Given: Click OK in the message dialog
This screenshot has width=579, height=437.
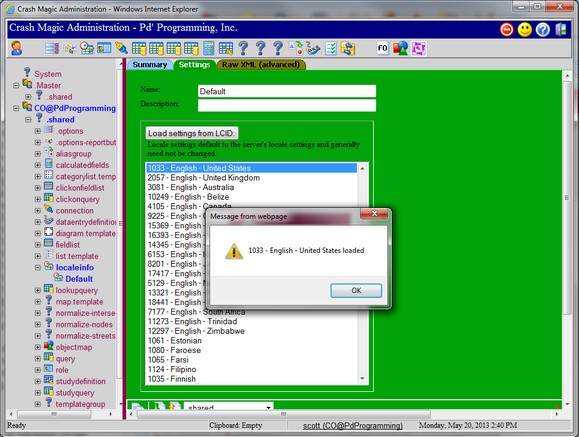Looking at the screenshot, I should [356, 290].
